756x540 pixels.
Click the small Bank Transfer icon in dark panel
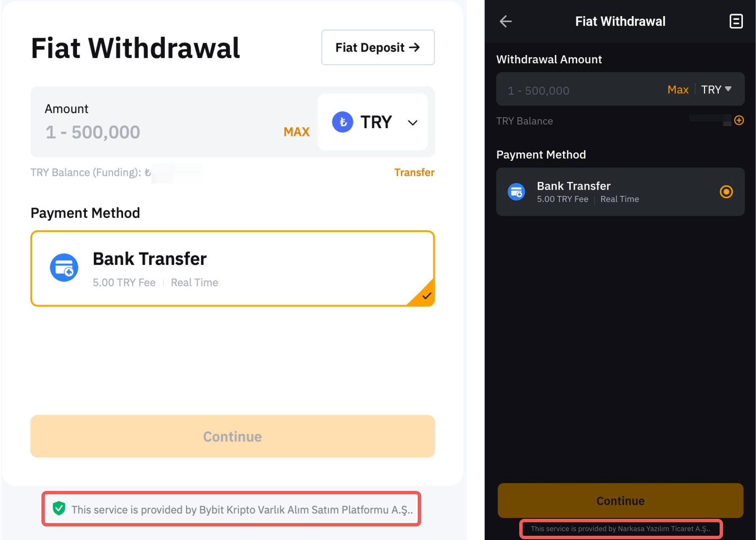tap(516, 192)
